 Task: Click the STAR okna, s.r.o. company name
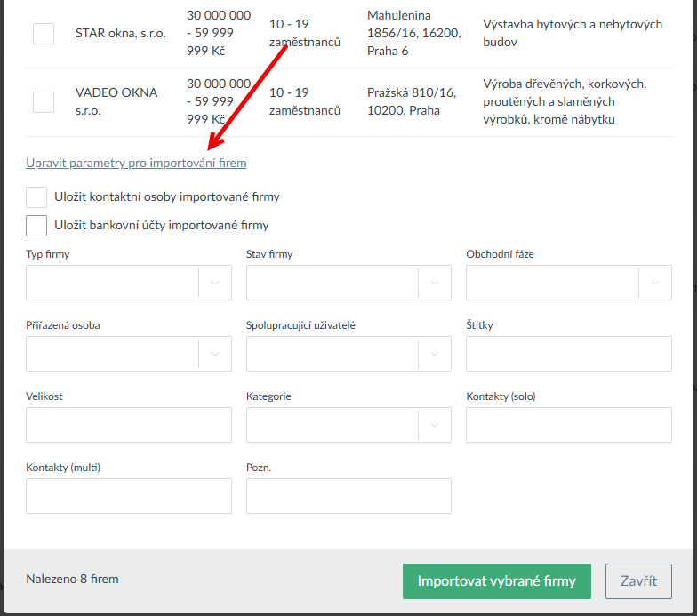[121, 34]
